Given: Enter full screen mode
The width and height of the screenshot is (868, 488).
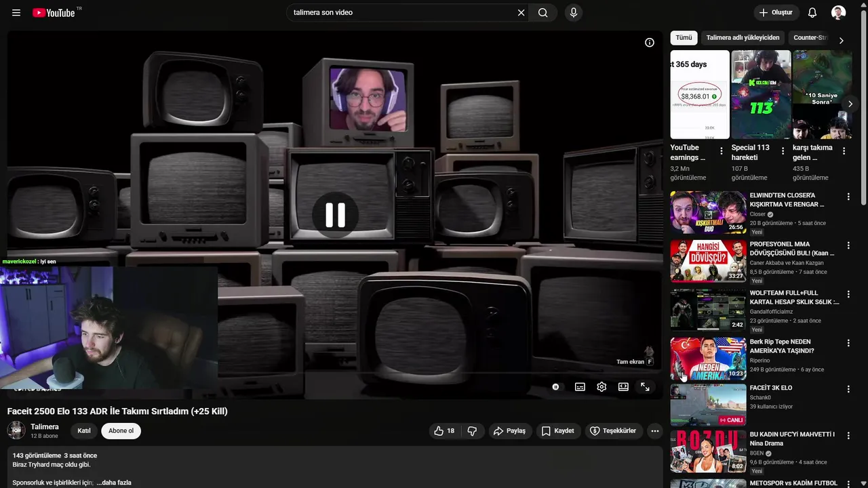Looking at the screenshot, I should click(645, 387).
